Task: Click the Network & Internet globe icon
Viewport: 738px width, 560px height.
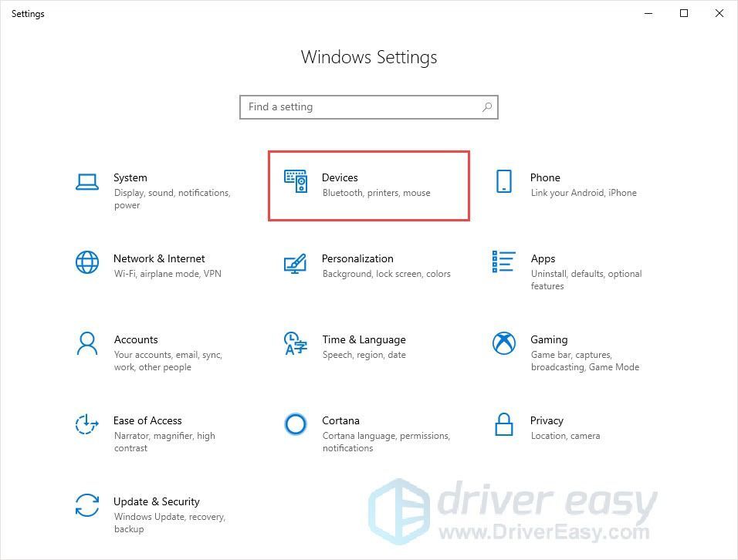Action: point(87,262)
